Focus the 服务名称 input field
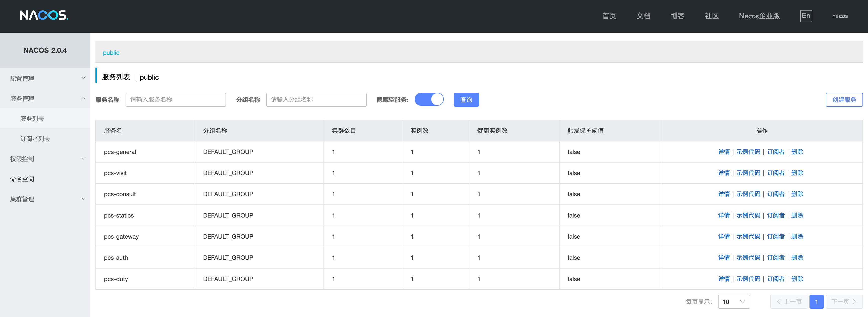The image size is (868, 317). [x=176, y=100]
